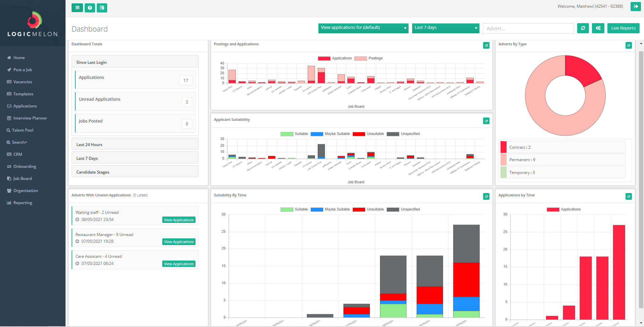Click the LogicMelon logo
The height and width of the screenshot is (327, 644).
pos(33,24)
